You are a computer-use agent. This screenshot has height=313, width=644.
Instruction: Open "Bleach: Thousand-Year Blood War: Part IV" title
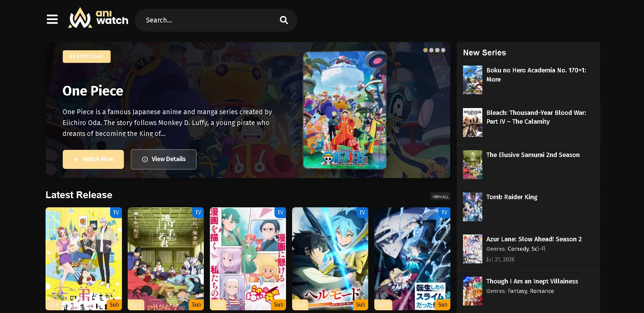[x=536, y=117]
